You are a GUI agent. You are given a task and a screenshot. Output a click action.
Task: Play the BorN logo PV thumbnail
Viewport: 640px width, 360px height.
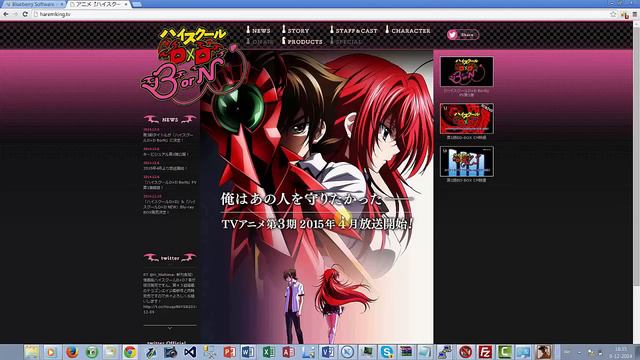(x=467, y=71)
